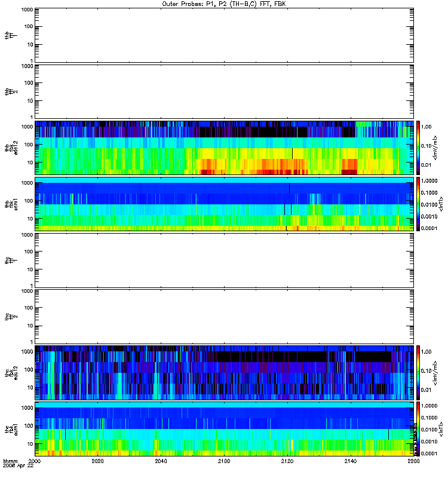The width and height of the screenshot is (448, 478).
Task: Click the '0.0100' tick on thb scm1 colorbar
Action: 429,204
